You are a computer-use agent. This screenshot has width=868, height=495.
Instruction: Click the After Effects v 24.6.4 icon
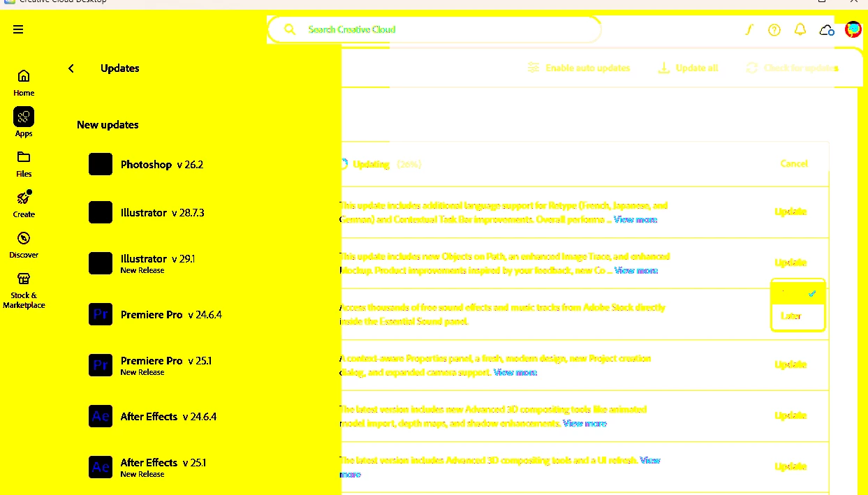pos(101,416)
